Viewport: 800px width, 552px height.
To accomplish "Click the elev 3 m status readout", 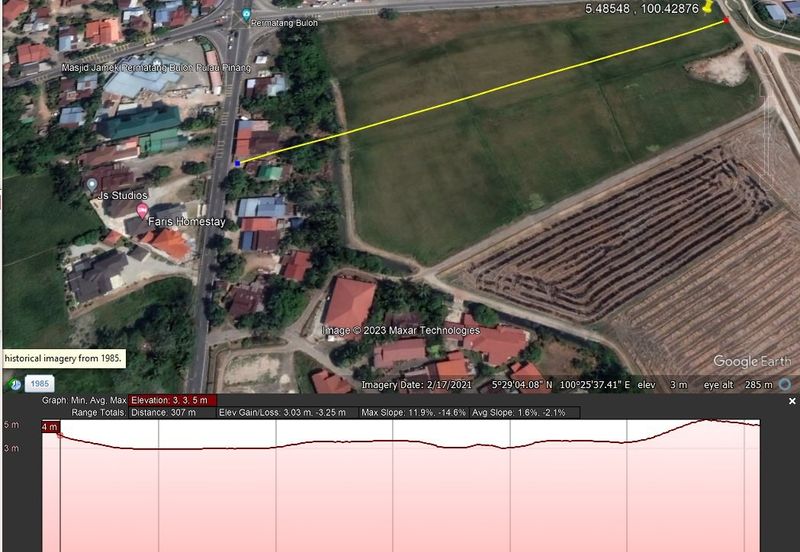I will (x=662, y=385).
